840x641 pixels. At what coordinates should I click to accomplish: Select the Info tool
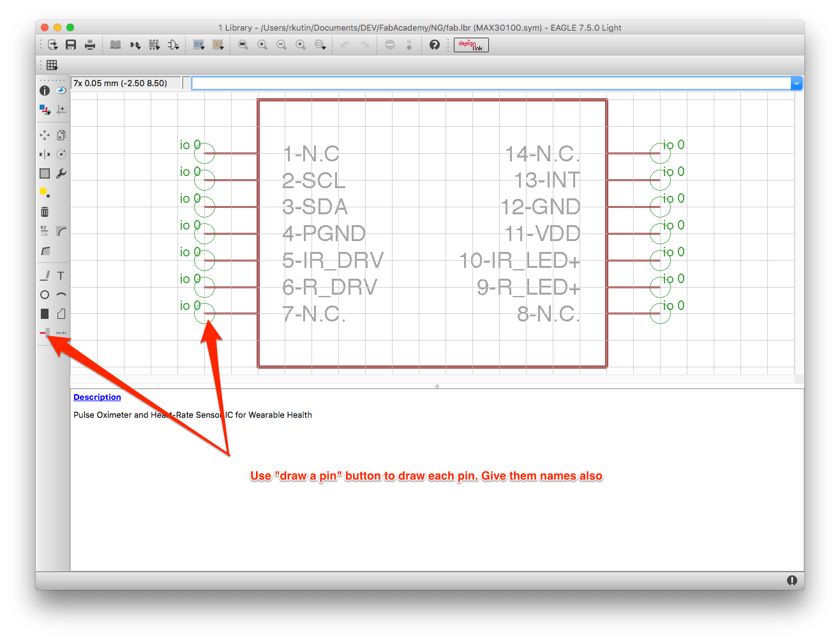(x=45, y=91)
